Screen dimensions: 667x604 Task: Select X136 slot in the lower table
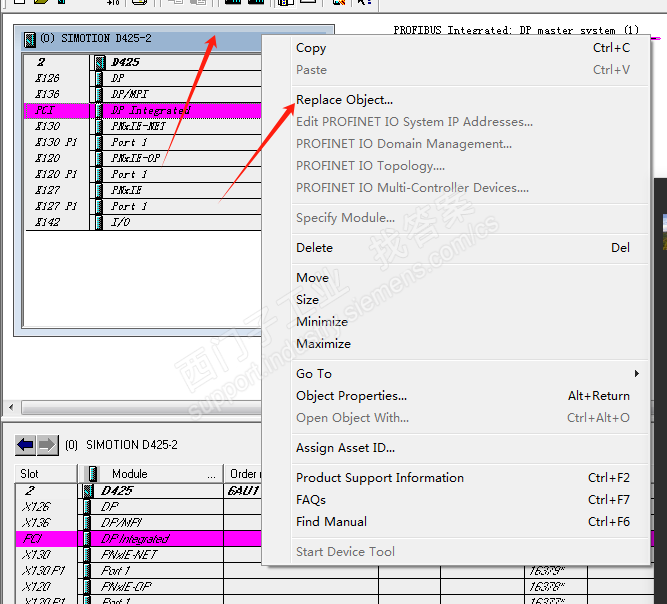tap(37, 522)
